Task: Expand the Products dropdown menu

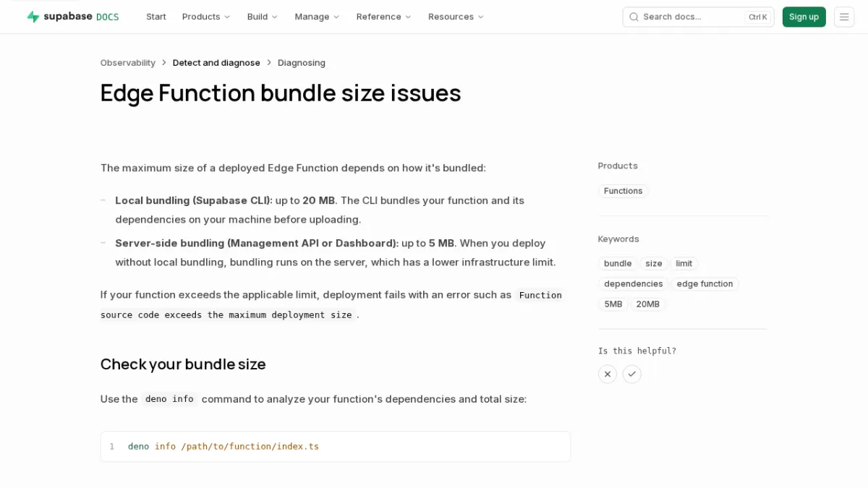Action: tap(206, 17)
